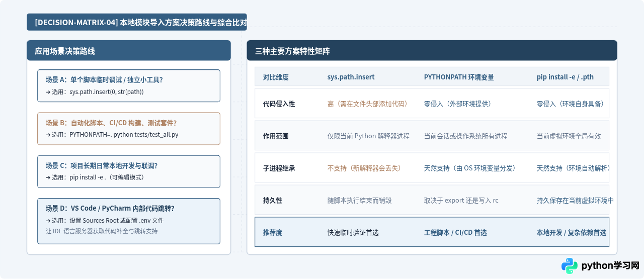
Task: Click the Python logo icon
Action: (x=570, y=266)
